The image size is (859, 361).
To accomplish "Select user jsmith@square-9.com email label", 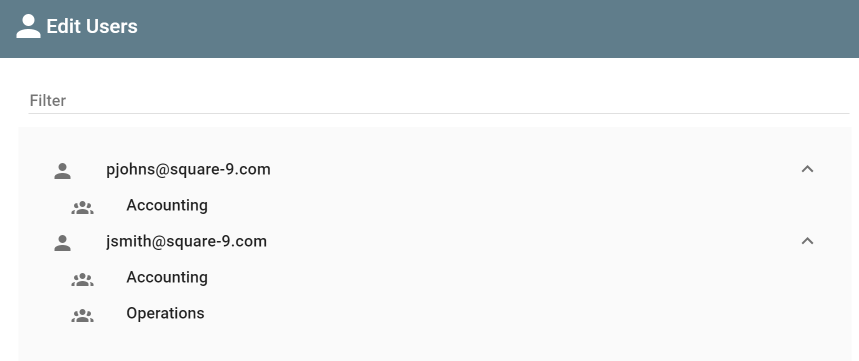I will [x=186, y=242].
